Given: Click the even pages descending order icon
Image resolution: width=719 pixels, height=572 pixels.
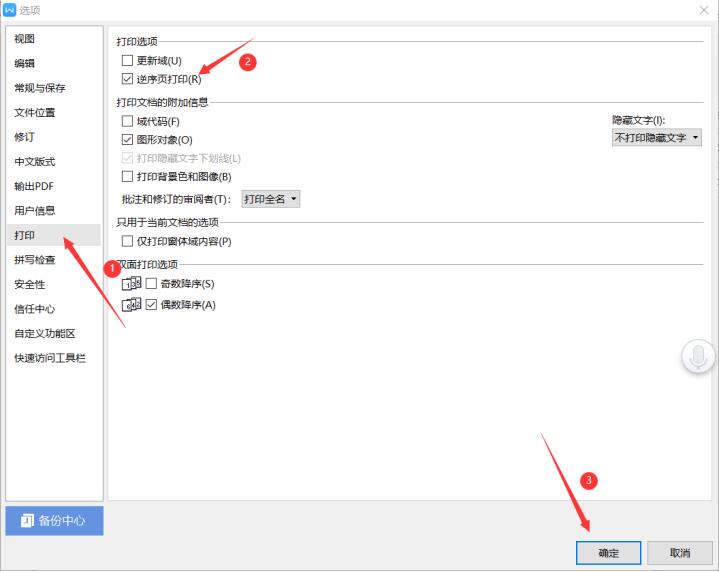Looking at the screenshot, I should point(131,305).
